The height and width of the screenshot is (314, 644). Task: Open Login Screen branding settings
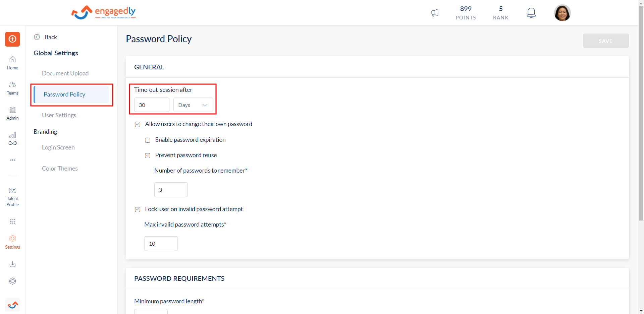[58, 147]
